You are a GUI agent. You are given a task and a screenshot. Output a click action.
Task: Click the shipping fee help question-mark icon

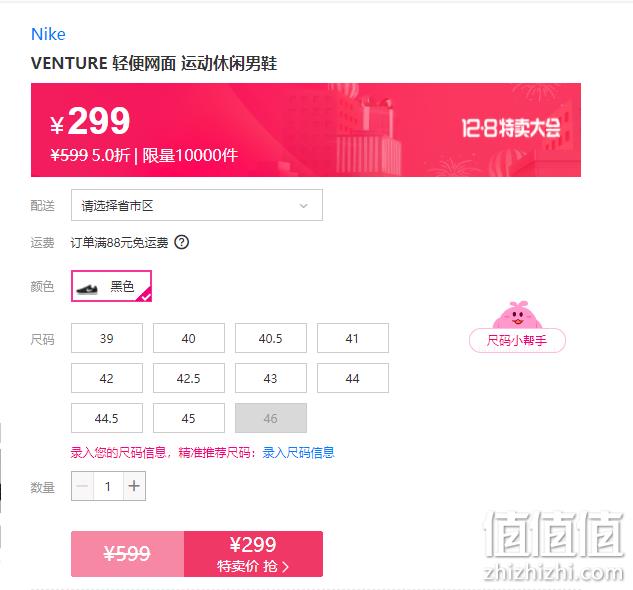[181, 242]
